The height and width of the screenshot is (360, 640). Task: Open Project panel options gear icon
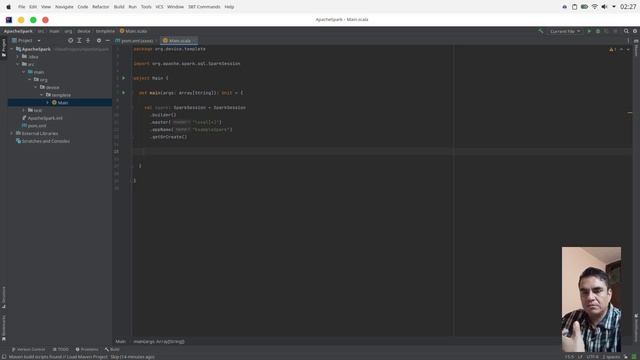point(99,40)
